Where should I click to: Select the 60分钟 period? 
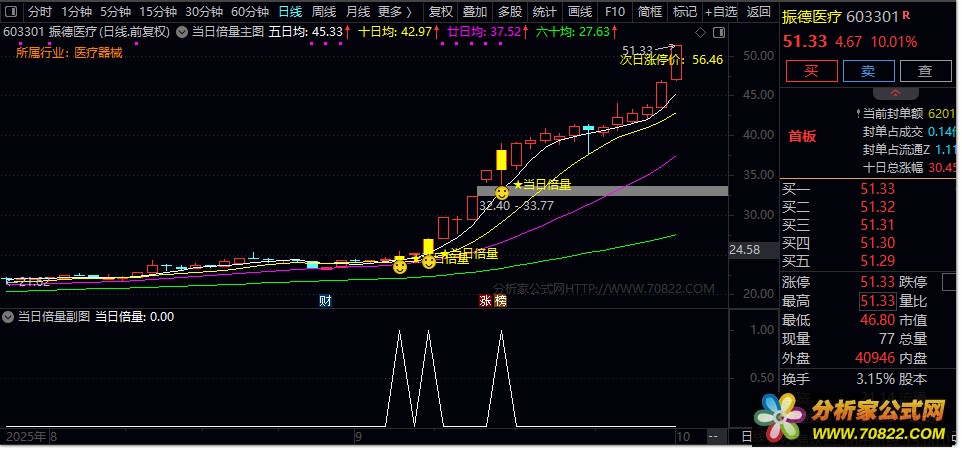pos(250,11)
